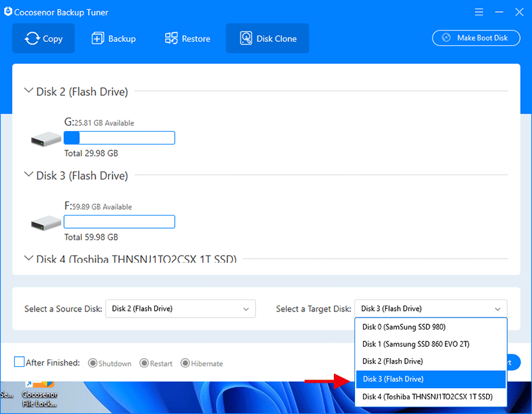Open Cocosenor File Lock desktop shortcut

coord(40,395)
